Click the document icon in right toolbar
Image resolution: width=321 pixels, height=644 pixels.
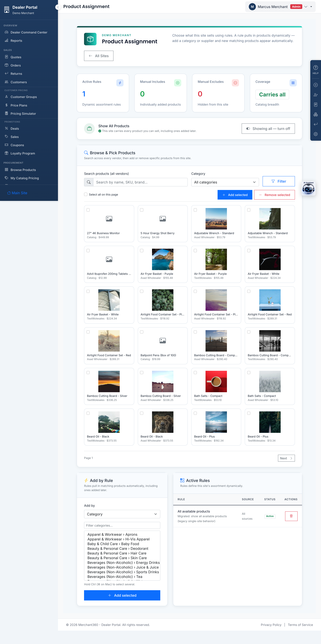[316, 104]
